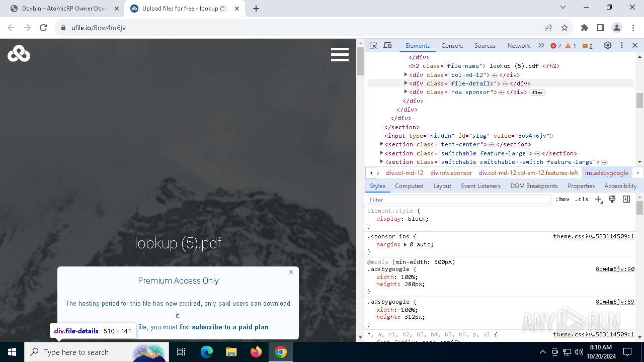Open the Computed styles tab

coord(409,186)
